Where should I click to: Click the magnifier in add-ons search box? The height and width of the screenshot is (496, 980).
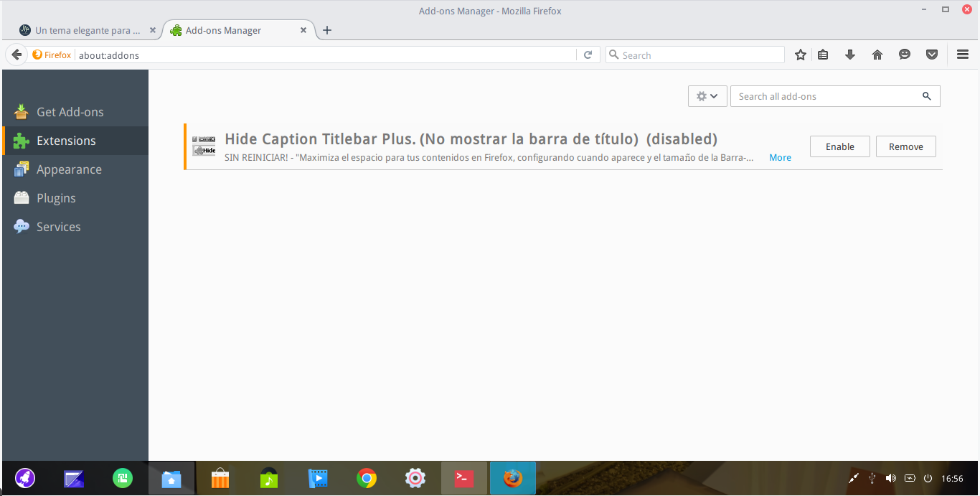click(x=927, y=96)
